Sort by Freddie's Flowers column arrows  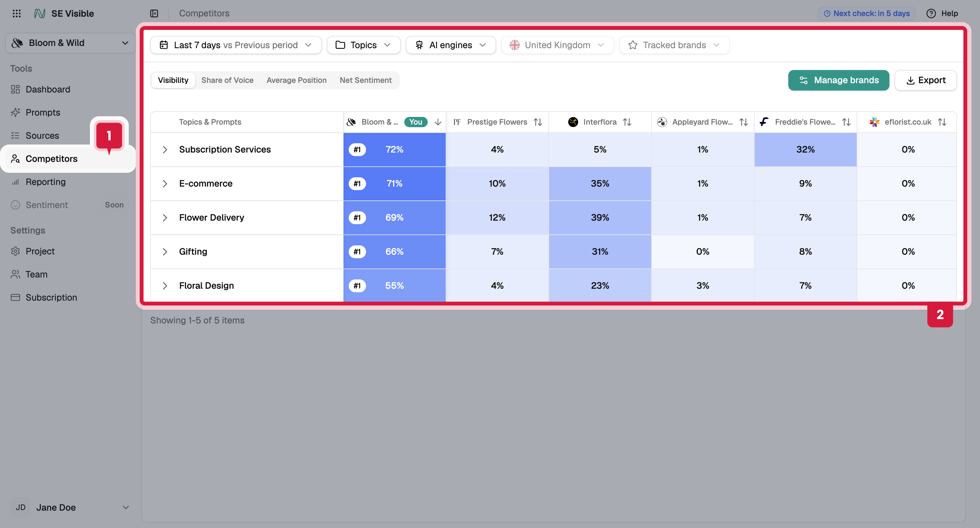(x=846, y=122)
